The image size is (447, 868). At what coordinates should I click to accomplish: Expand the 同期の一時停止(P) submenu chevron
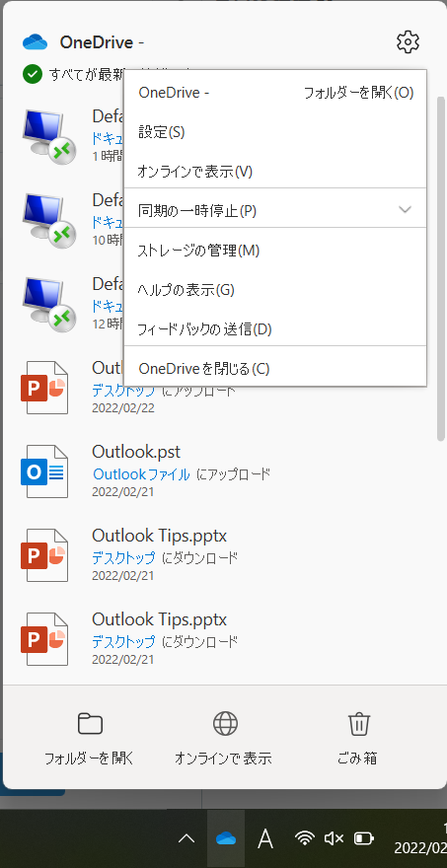pyautogui.click(x=406, y=209)
